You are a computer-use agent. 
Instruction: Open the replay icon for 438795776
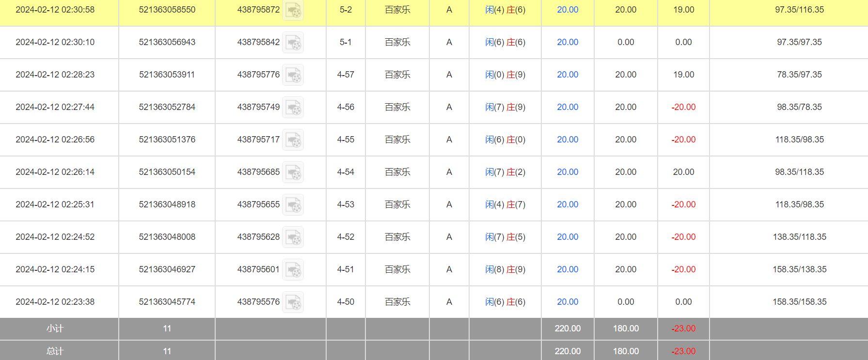pos(293,75)
